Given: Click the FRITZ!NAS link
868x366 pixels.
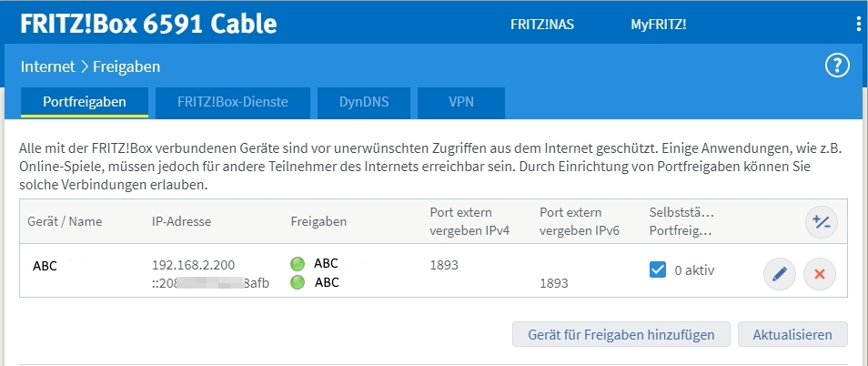Looking at the screenshot, I should coord(542,25).
